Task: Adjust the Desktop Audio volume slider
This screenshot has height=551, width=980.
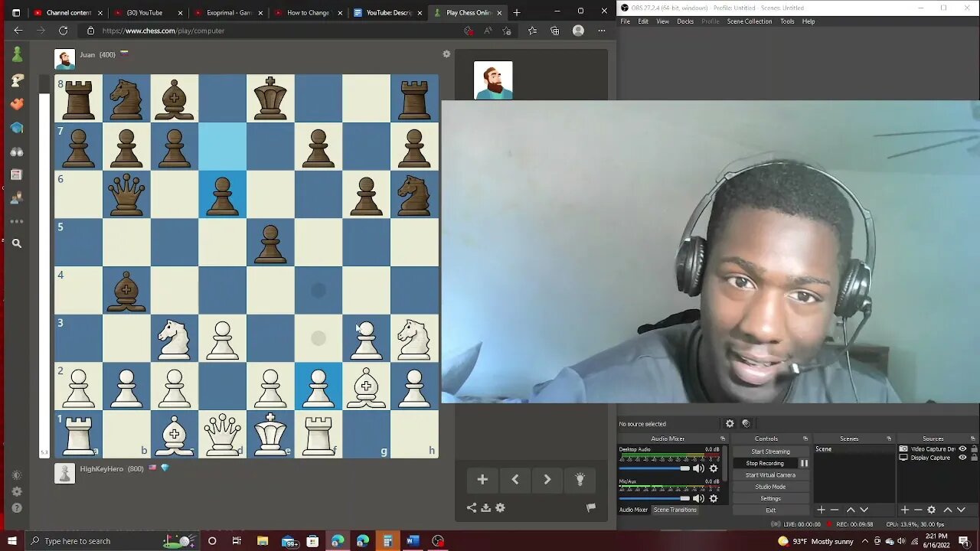Action: tap(654, 468)
